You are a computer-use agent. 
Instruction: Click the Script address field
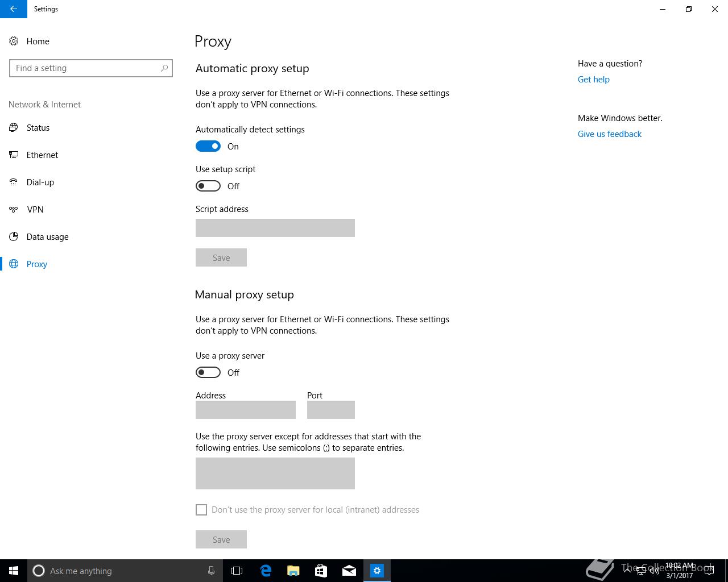pyautogui.click(x=275, y=228)
